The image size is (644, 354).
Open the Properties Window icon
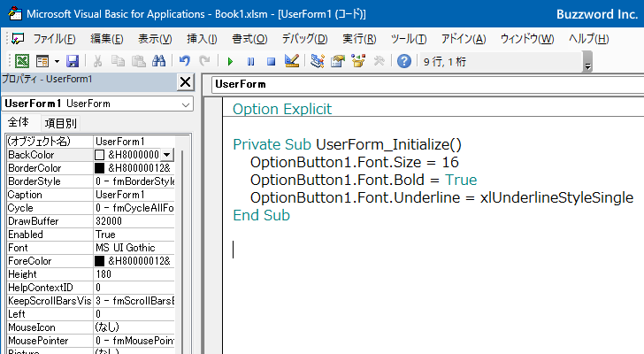point(338,61)
